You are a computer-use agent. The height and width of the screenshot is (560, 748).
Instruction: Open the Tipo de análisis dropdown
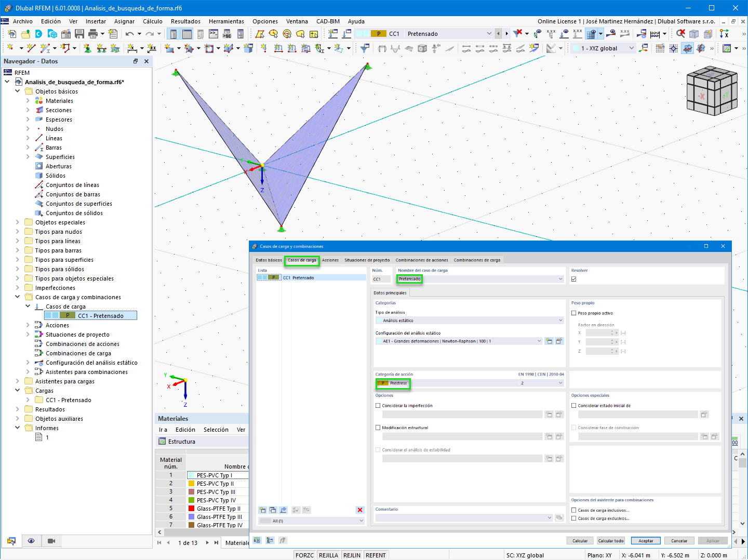tap(470, 321)
